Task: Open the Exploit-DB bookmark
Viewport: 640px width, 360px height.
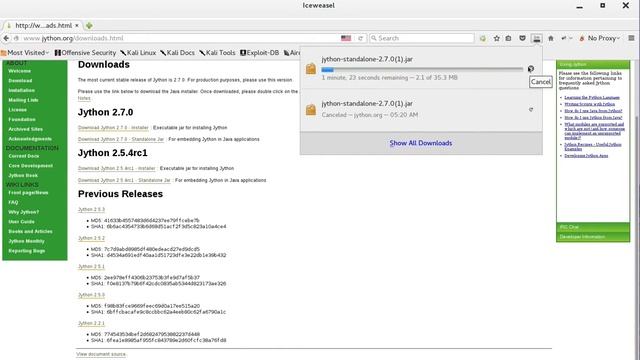Action: tap(260, 53)
